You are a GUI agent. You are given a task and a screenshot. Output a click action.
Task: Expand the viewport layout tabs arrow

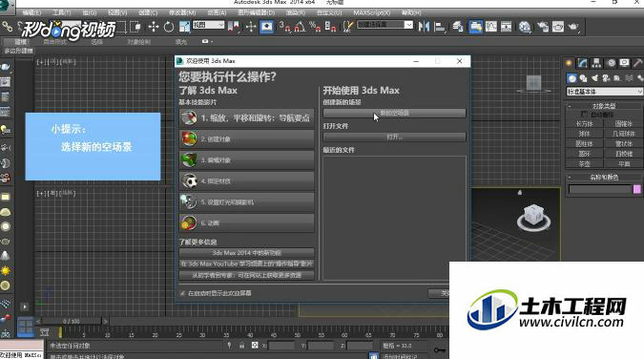click(x=25, y=306)
